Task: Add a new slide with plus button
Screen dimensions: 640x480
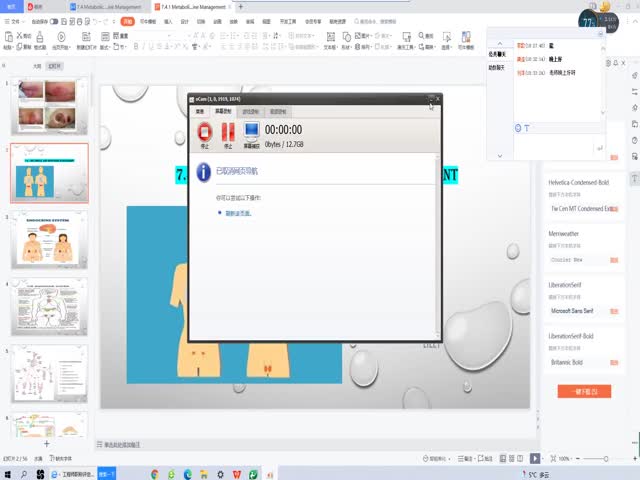Action: pos(46,442)
